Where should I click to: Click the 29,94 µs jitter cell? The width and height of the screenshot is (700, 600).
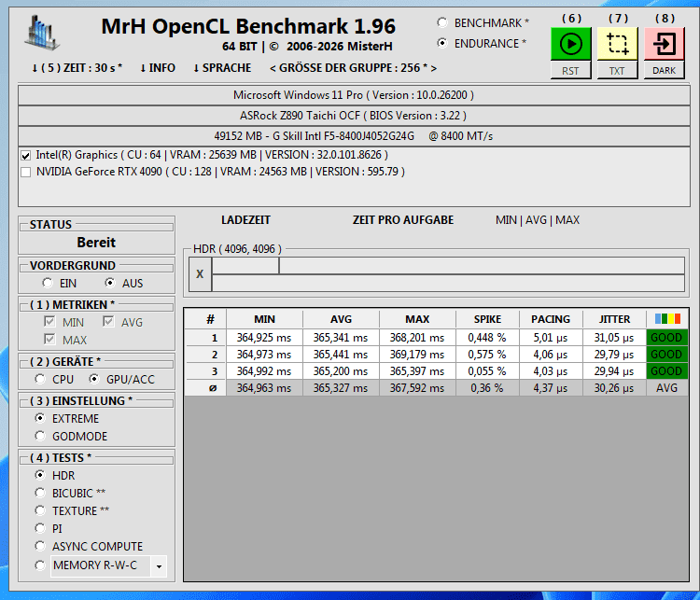tap(614, 371)
